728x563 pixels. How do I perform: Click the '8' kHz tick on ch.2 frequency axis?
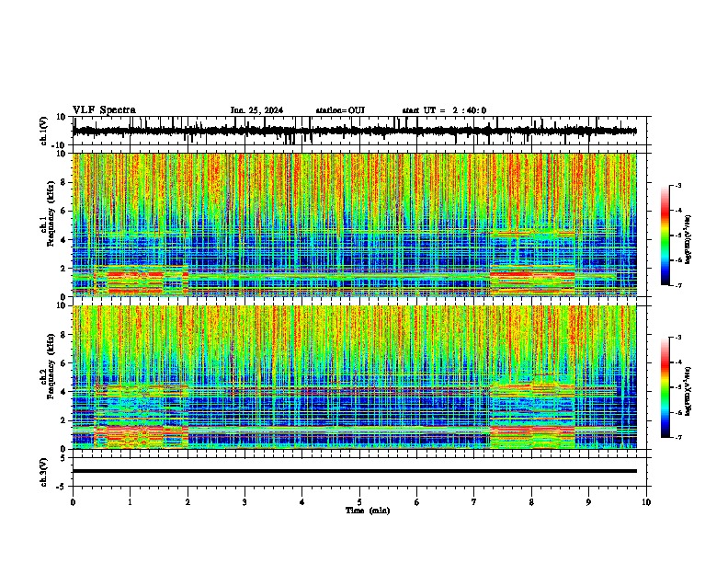point(63,335)
